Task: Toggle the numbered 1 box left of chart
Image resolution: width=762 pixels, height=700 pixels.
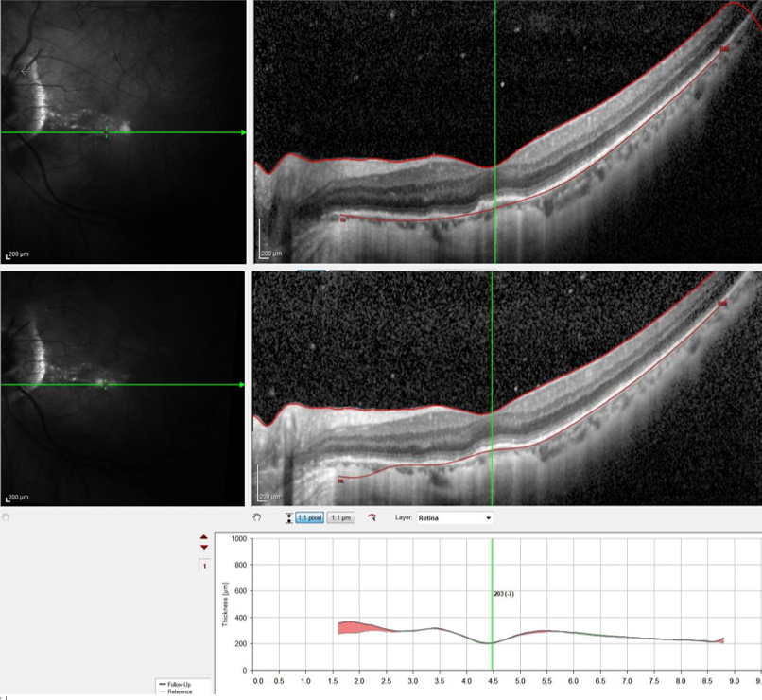Action: coord(203,566)
